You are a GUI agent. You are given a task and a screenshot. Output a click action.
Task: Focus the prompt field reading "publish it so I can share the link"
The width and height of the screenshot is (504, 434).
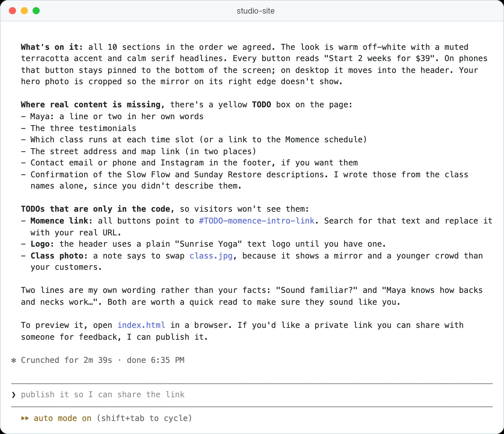click(252, 395)
